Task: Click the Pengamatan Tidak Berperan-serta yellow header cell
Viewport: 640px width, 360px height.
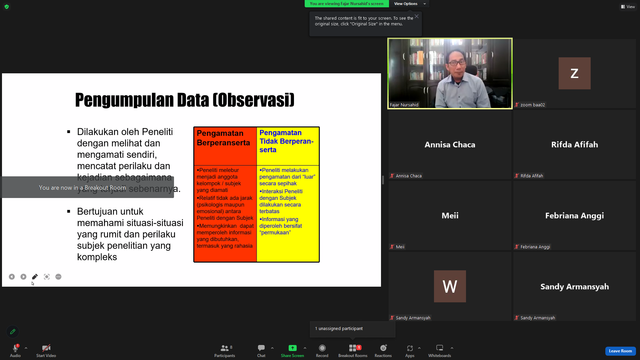Action: click(288, 146)
